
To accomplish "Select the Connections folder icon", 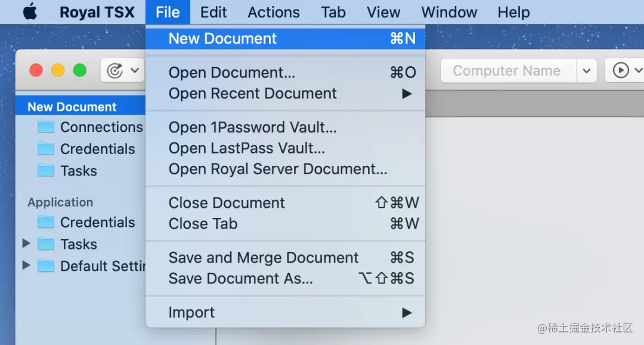I will (x=46, y=127).
